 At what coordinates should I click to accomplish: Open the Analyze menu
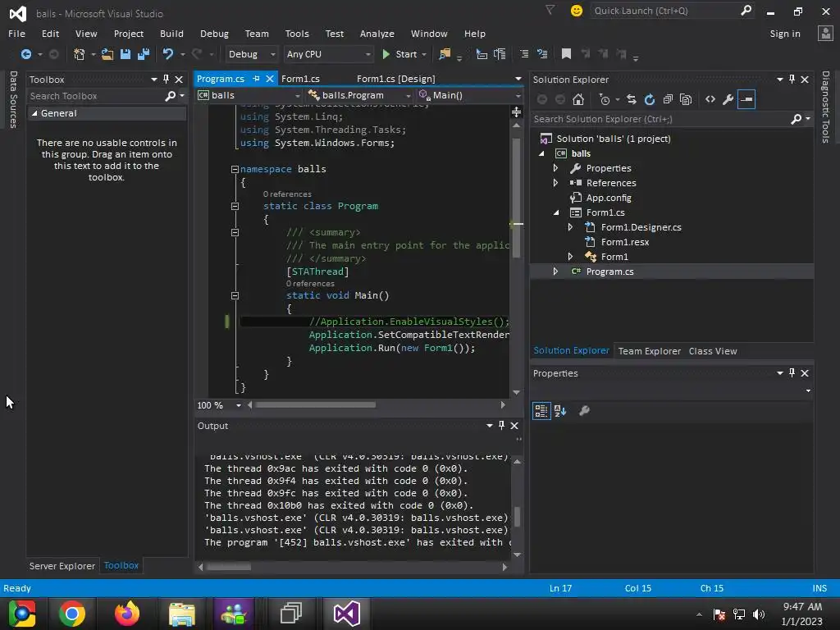pos(377,33)
